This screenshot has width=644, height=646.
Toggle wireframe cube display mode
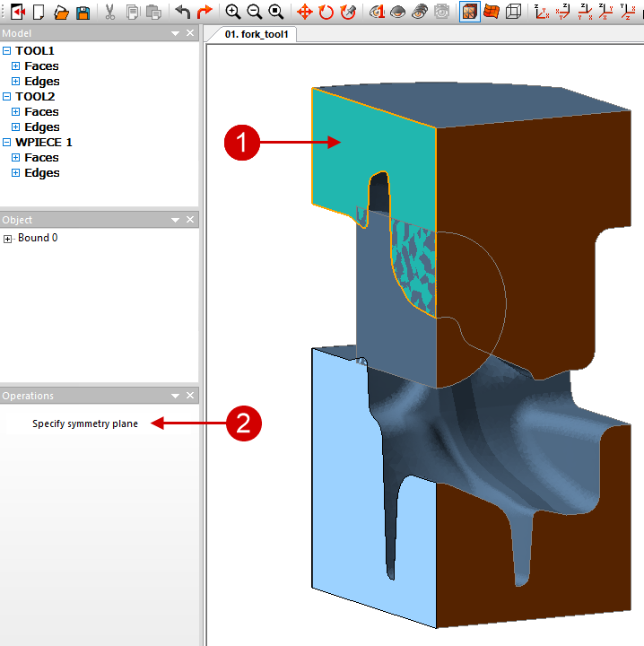tap(514, 12)
